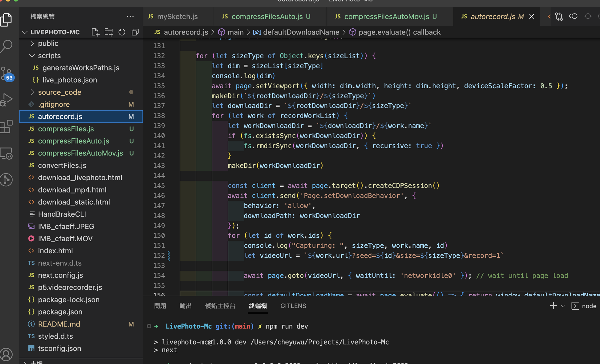Collapse the scripts folder
The height and width of the screenshot is (364, 600).
[49, 56]
